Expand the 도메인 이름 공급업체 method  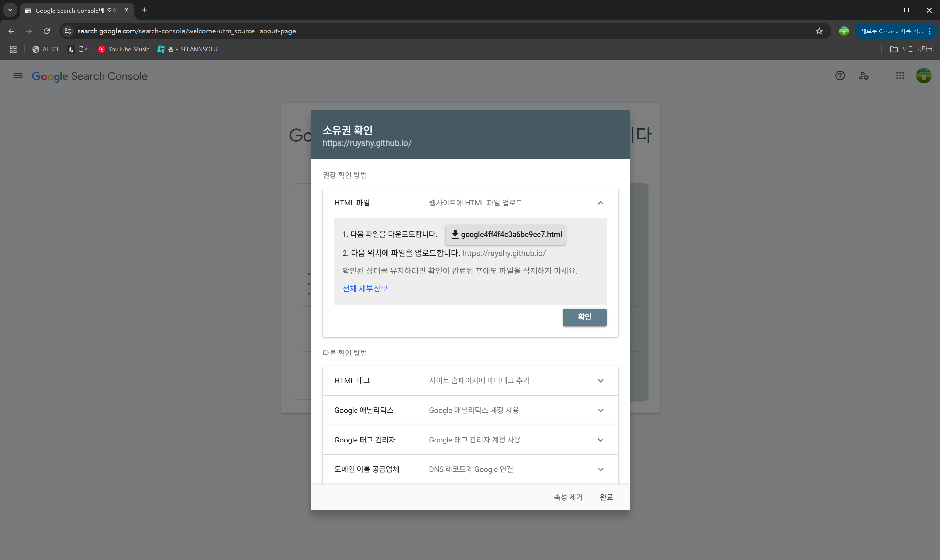(x=600, y=469)
